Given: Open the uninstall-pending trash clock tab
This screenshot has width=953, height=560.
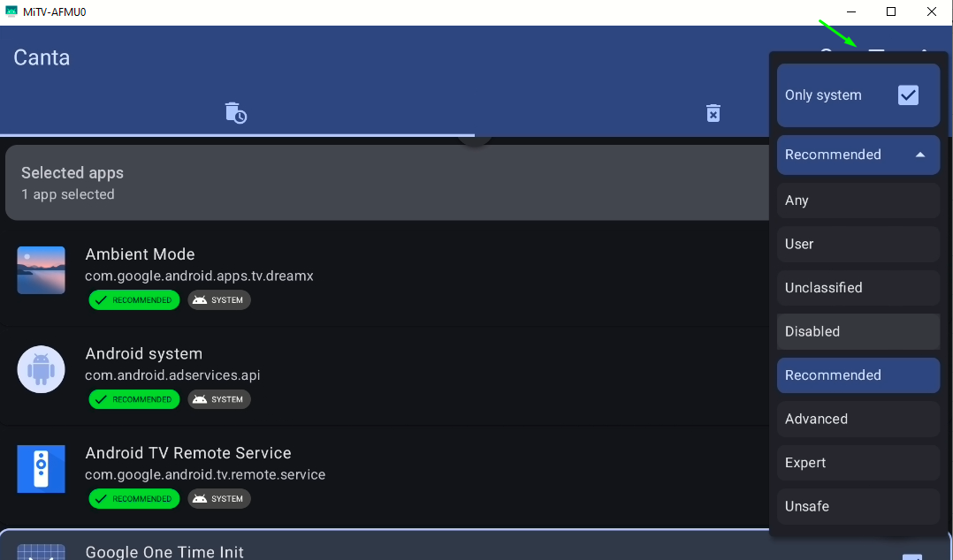Looking at the screenshot, I should pyautogui.click(x=235, y=113).
